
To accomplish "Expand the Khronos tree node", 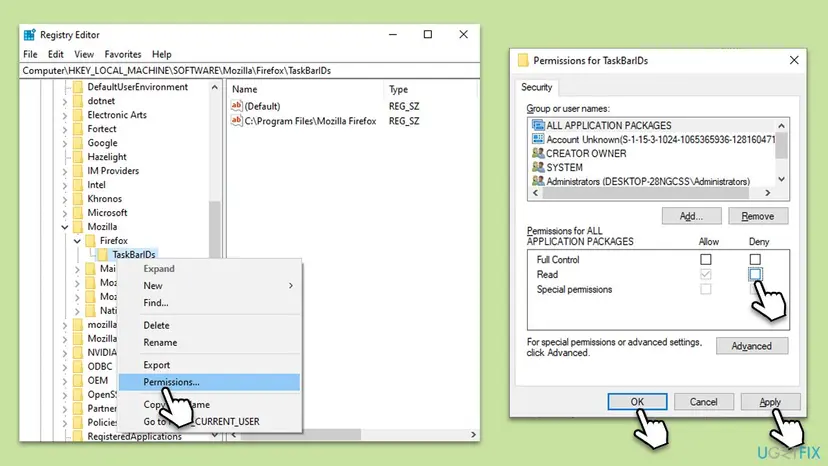I will tap(65, 199).
